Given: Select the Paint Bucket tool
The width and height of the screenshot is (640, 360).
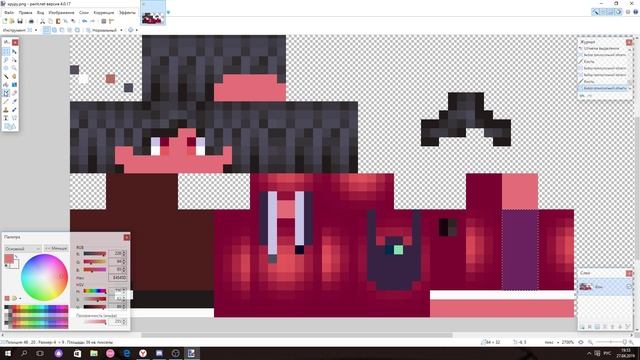Looking at the screenshot, I should 6,84.
